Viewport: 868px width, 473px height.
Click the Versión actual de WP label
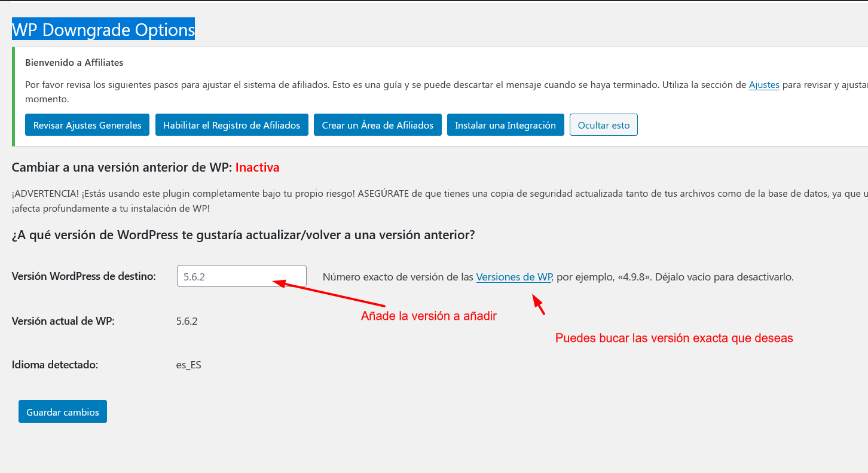[x=63, y=321]
